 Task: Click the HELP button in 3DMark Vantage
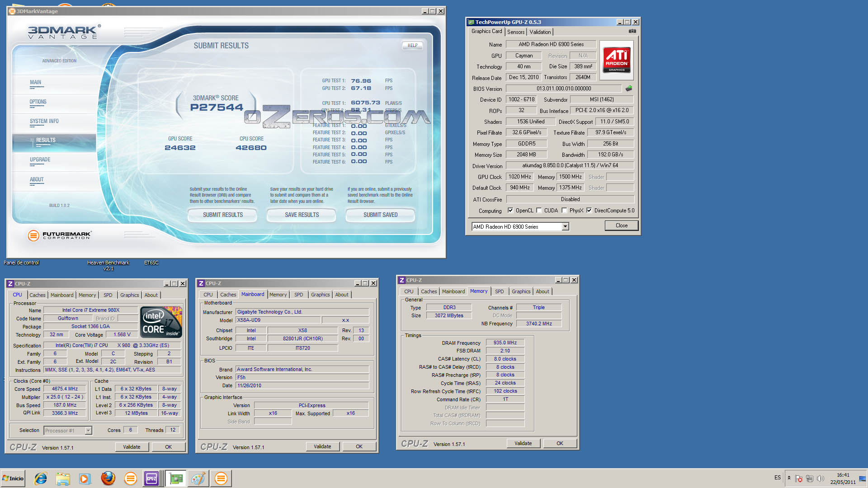pyautogui.click(x=412, y=46)
